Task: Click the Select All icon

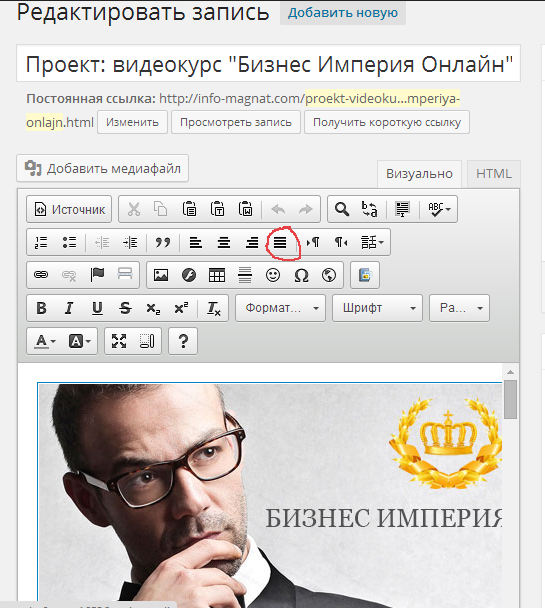Action: point(402,209)
